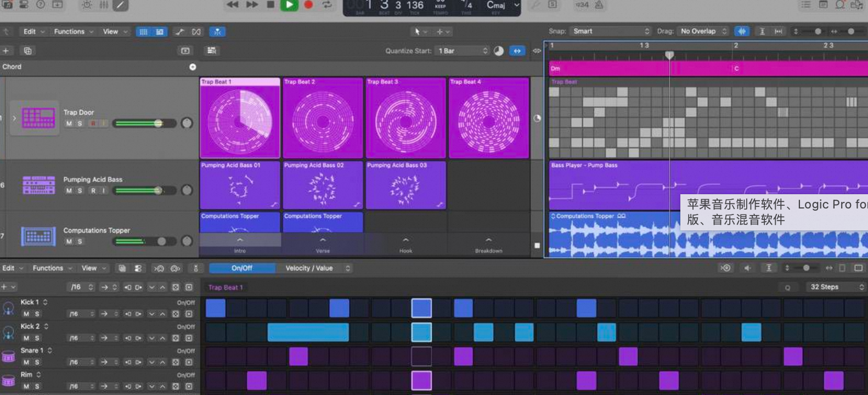
Task: Add a chord with Chord plus button
Action: pyautogui.click(x=193, y=67)
